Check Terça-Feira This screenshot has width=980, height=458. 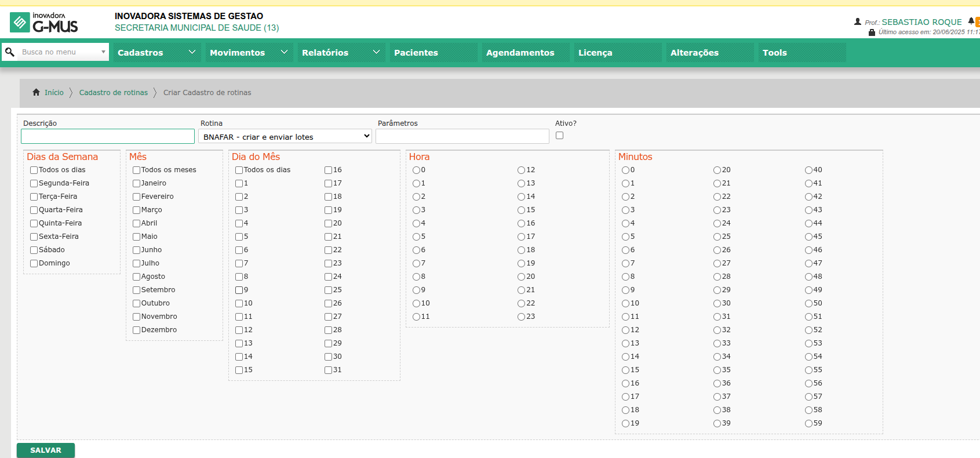[34, 197]
